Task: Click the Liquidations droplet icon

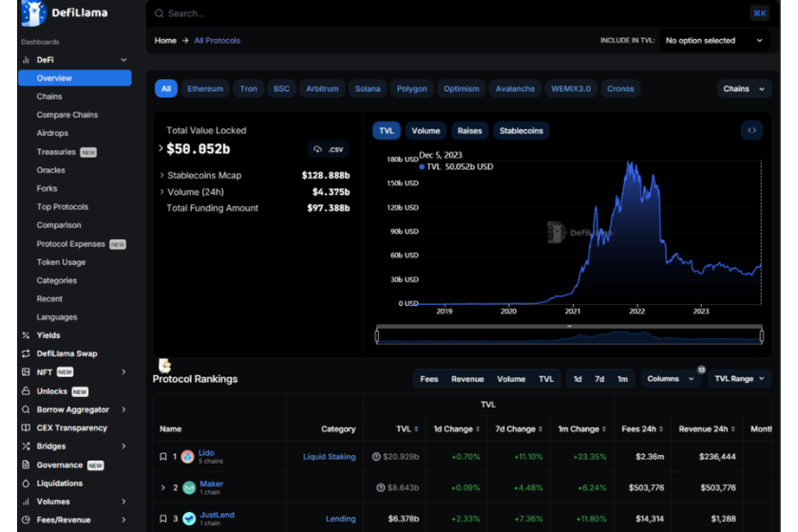Action: click(x=26, y=484)
